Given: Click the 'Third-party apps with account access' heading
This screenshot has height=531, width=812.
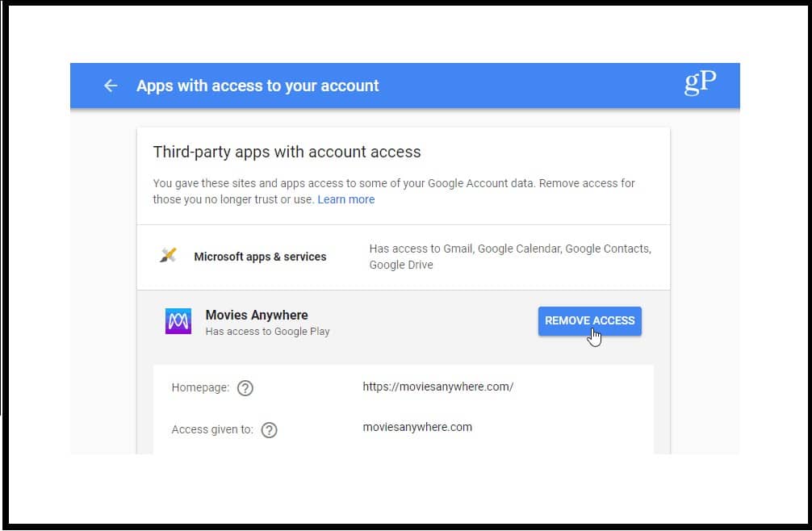Looking at the screenshot, I should pos(287,152).
